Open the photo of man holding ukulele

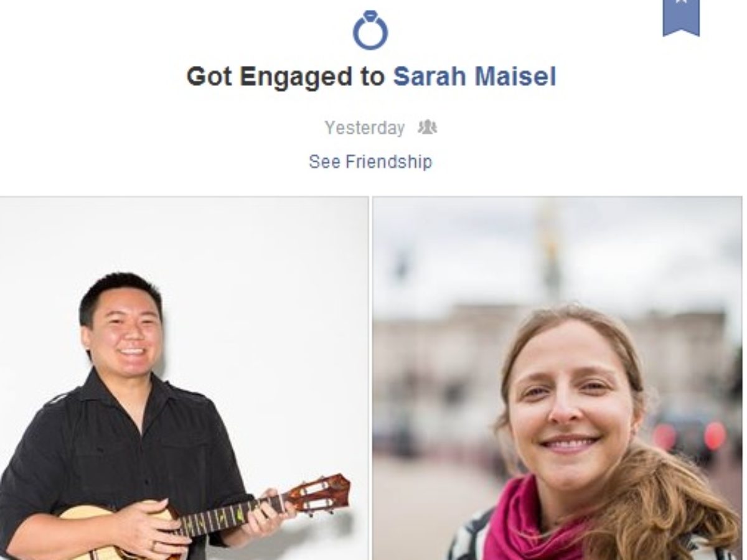(x=184, y=378)
